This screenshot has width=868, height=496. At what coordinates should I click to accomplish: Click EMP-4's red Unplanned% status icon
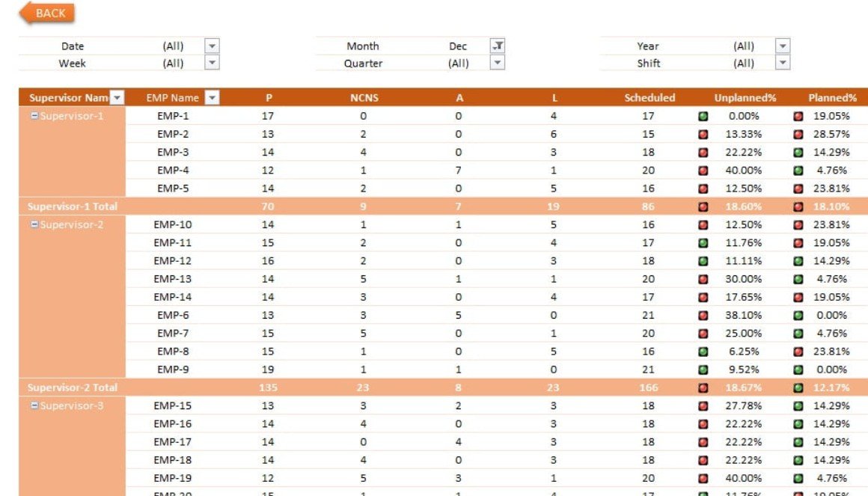(703, 171)
